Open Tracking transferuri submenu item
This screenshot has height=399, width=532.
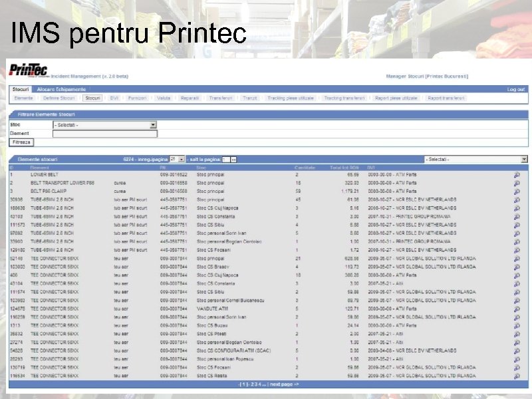[344, 98]
